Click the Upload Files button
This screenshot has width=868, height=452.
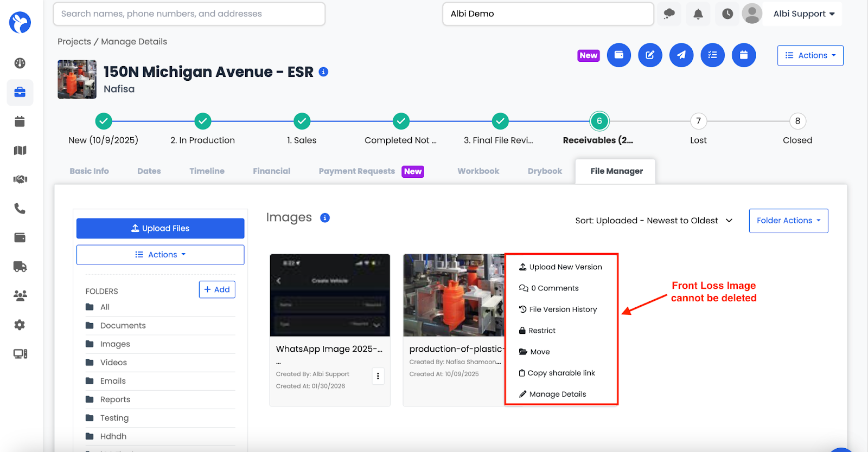click(x=160, y=228)
